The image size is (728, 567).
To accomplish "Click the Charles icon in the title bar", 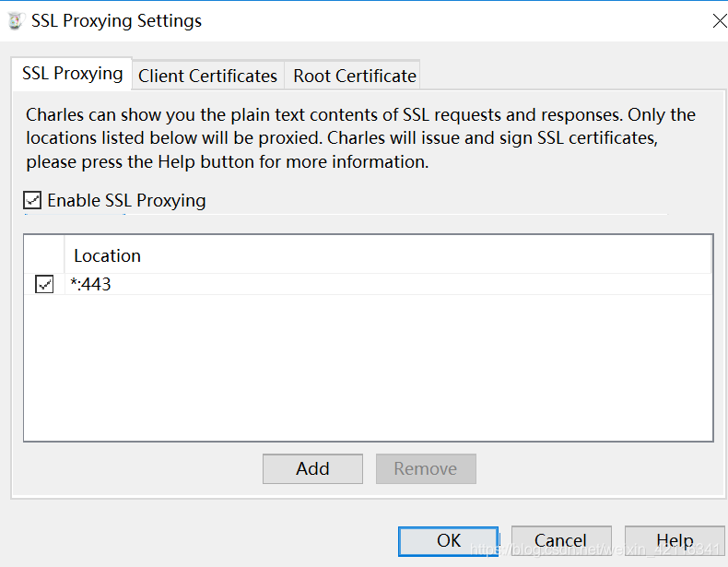I will point(16,21).
